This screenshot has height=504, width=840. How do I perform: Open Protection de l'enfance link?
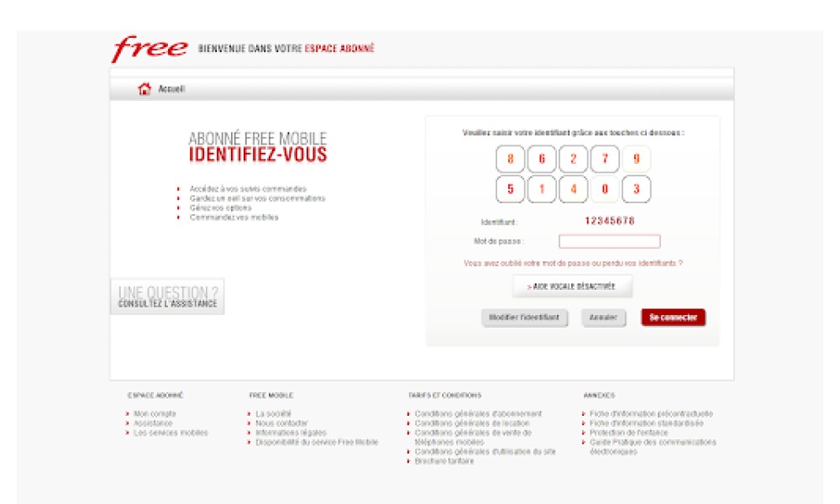(x=629, y=433)
